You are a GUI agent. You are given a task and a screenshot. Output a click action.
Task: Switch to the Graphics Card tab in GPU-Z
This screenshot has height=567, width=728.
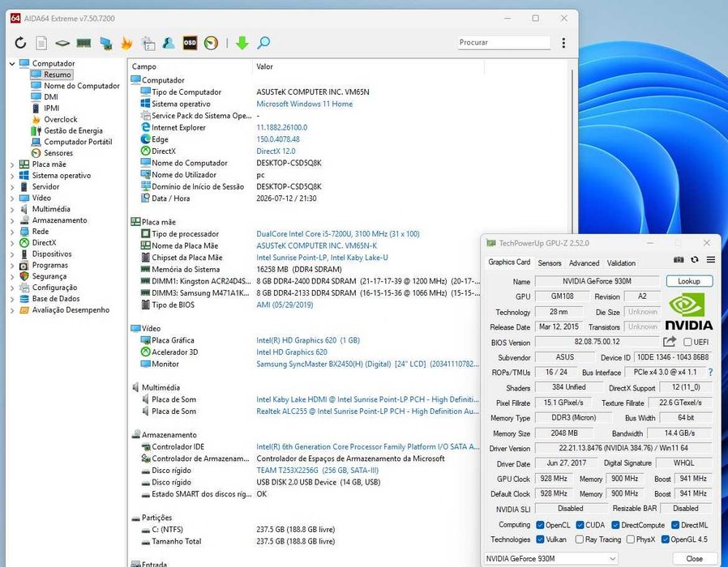click(x=509, y=262)
